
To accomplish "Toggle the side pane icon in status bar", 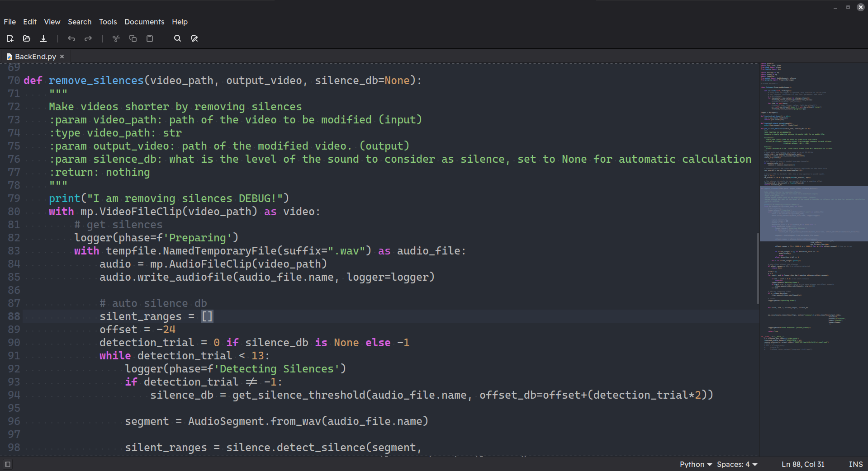I will pos(8,464).
